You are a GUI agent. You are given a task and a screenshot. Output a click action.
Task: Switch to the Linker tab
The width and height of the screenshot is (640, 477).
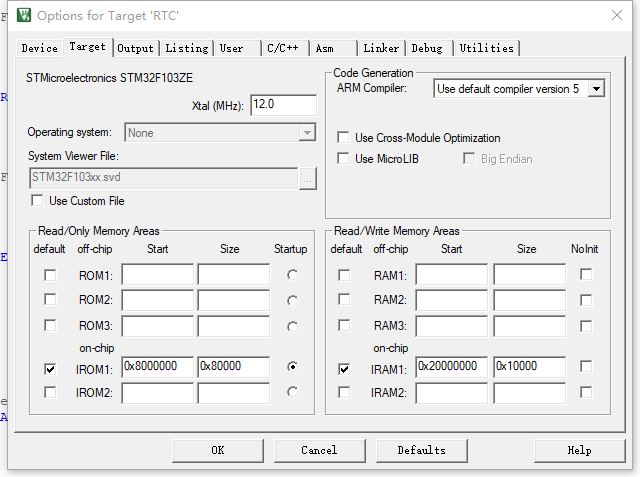pos(381,48)
